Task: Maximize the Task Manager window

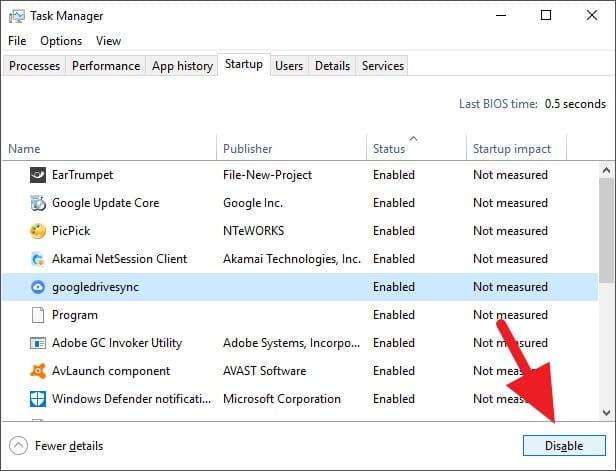Action: pyautogui.click(x=546, y=16)
